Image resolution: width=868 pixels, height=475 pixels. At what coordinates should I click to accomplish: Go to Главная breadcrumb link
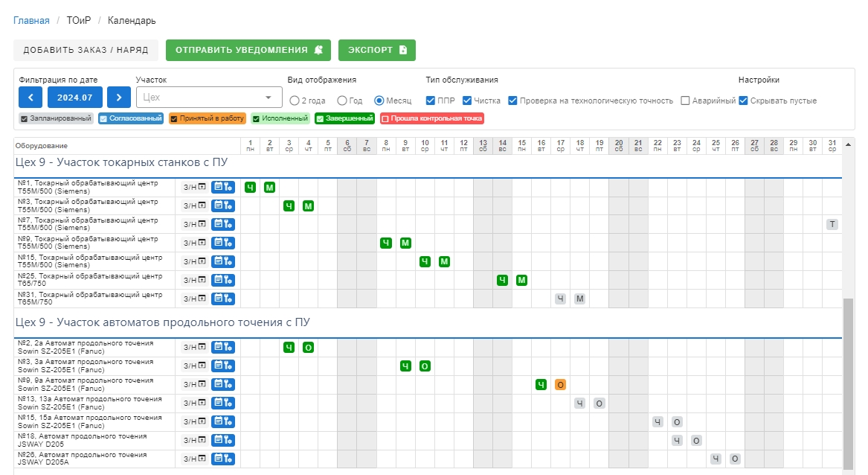pos(31,21)
